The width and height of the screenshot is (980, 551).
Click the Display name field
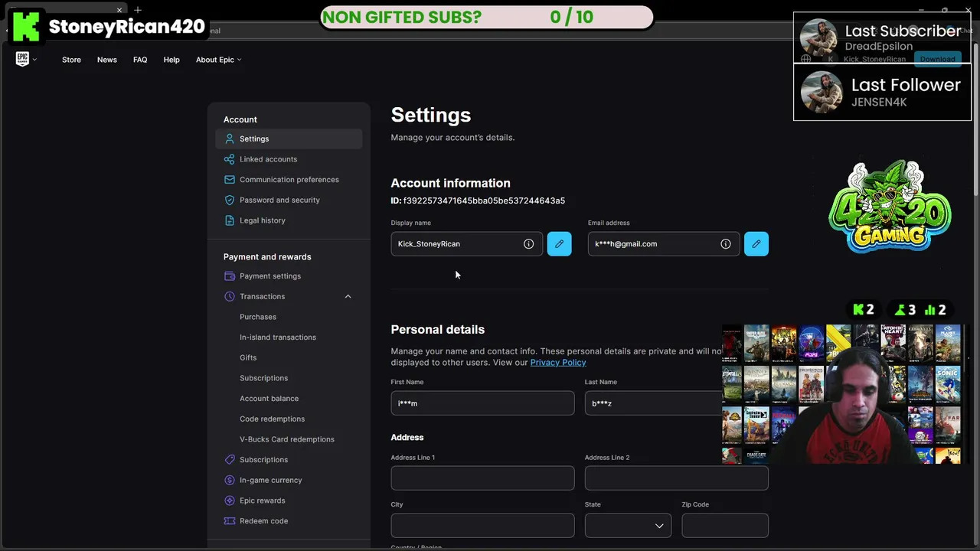(x=466, y=244)
